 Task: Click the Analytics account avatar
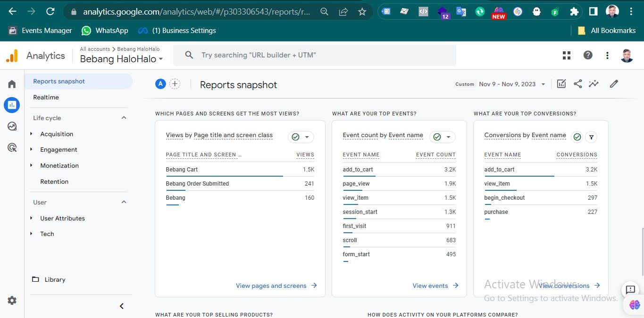point(627,55)
